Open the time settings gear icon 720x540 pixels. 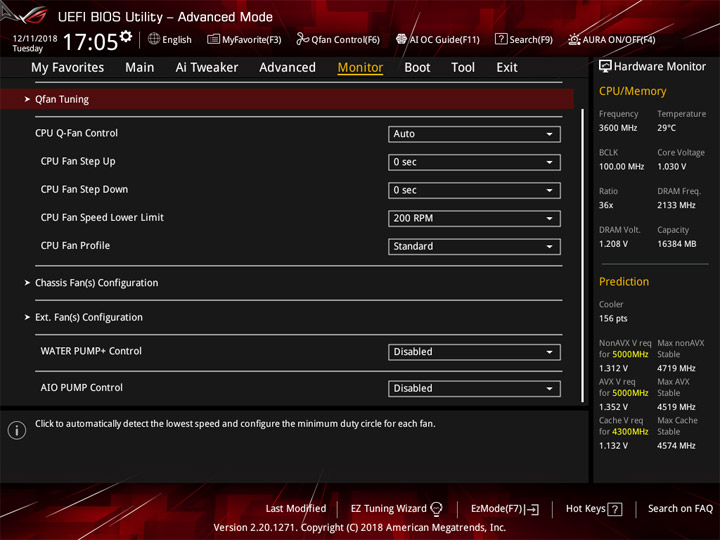126,36
